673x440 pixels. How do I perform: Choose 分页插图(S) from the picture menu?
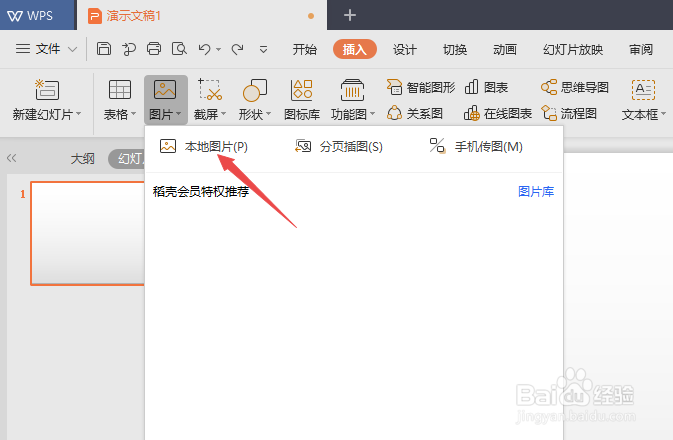pyautogui.click(x=339, y=146)
